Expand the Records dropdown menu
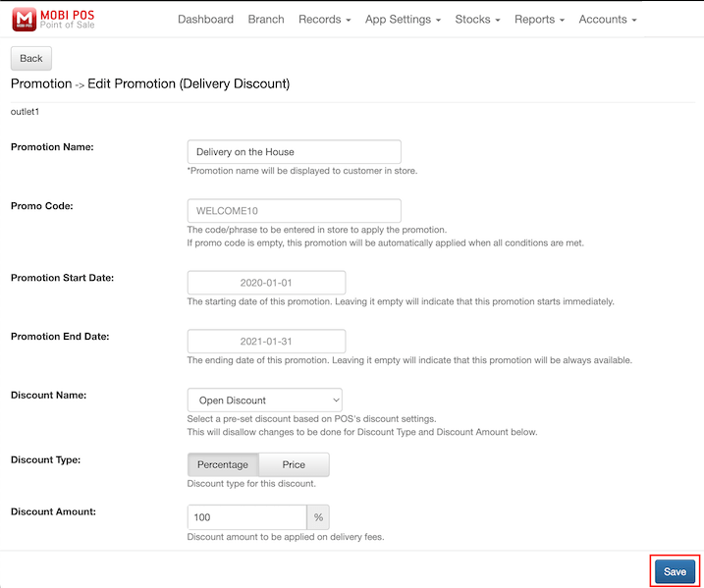This screenshot has width=704, height=588. click(x=324, y=20)
